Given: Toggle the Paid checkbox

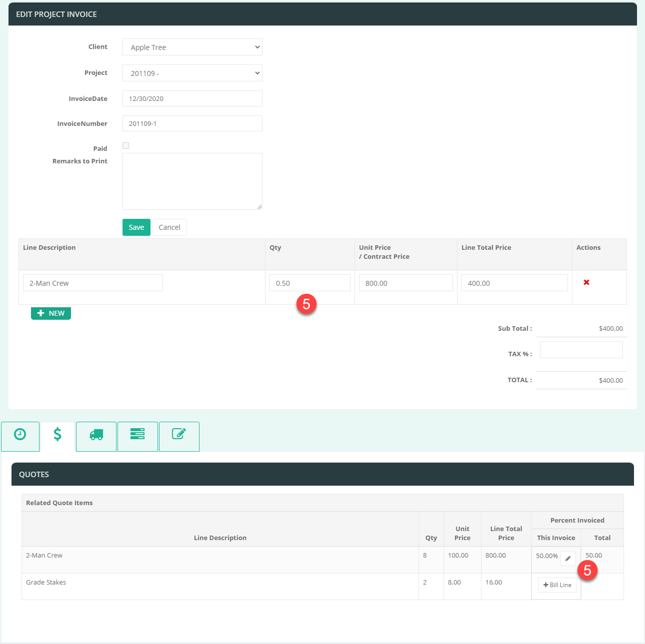Looking at the screenshot, I should coord(126,146).
